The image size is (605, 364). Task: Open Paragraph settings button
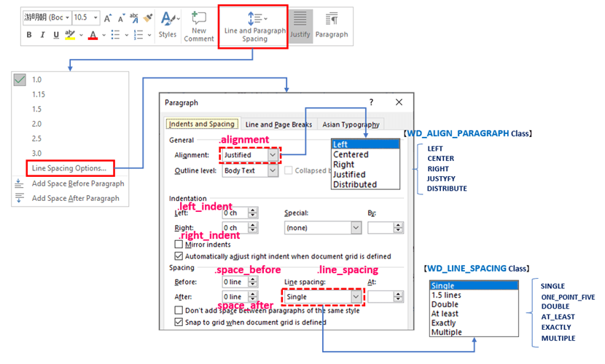pos(332,25)
